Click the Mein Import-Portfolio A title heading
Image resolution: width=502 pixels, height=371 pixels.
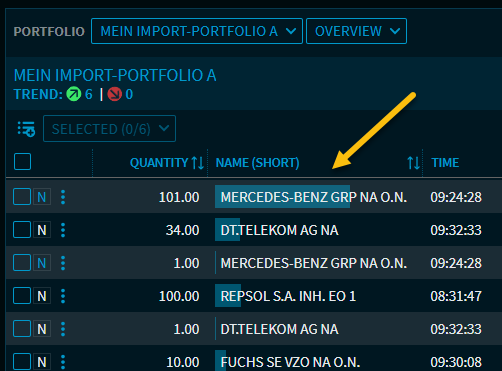coord(115,75)
